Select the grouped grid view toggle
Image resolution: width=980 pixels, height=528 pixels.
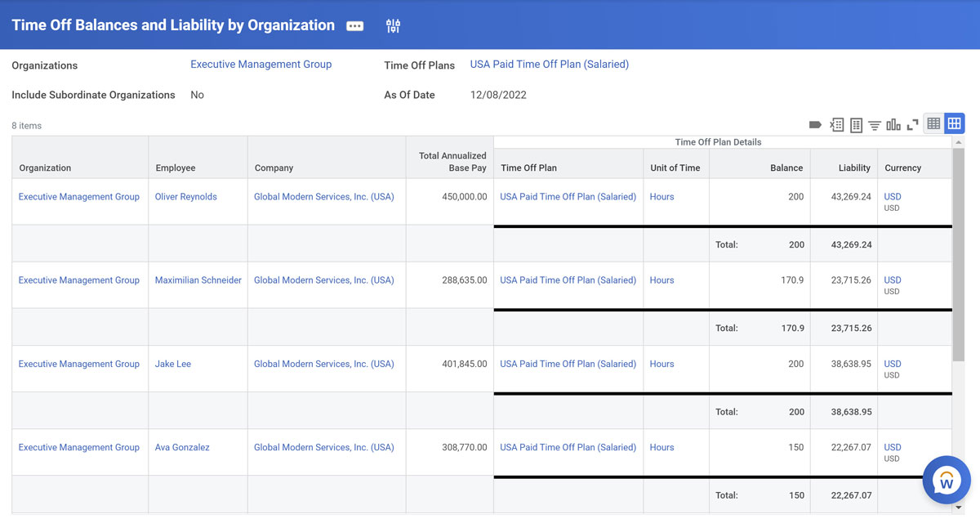pyautogui.click(x=954, y=124)
